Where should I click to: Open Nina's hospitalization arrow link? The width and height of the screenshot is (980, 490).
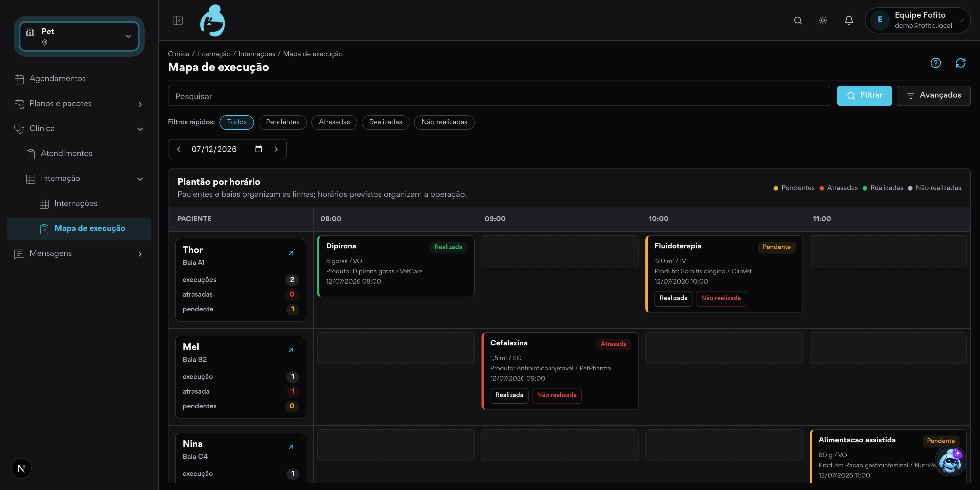[291, 447]
